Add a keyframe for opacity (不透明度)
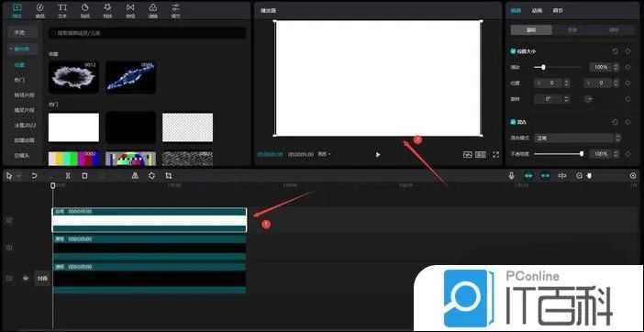The width and height of the screenshot is (644, 332). coord(627,154)
